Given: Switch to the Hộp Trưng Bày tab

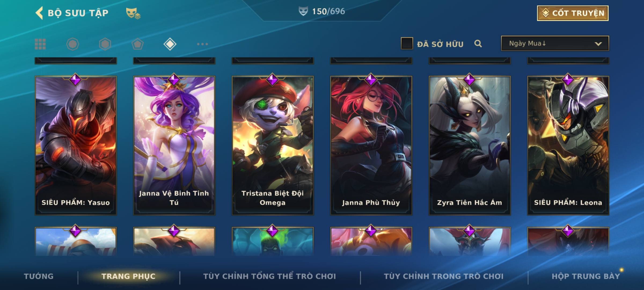Looking at the screenshot, I should point(586,276).
